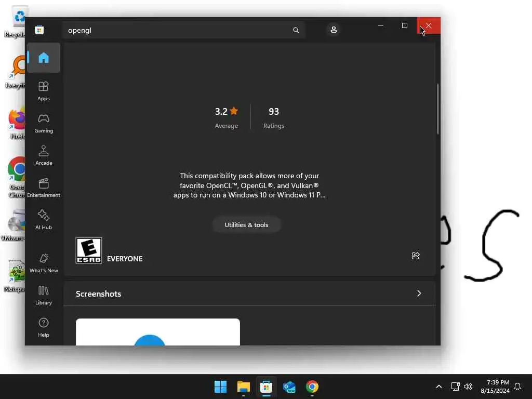
Task: Open the network status tray icon
Action: (x=455, y=387)
